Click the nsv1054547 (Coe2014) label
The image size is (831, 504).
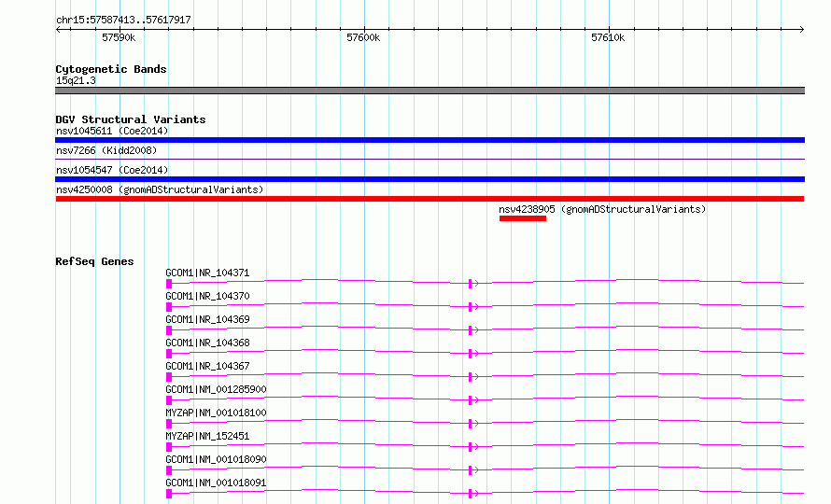click(x=112, y=170)
